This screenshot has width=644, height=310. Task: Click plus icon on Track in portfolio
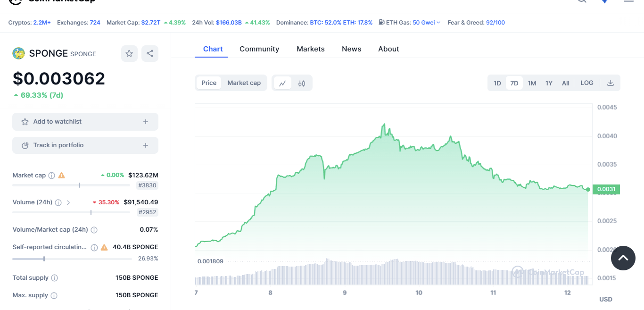(x=146, y=145)
